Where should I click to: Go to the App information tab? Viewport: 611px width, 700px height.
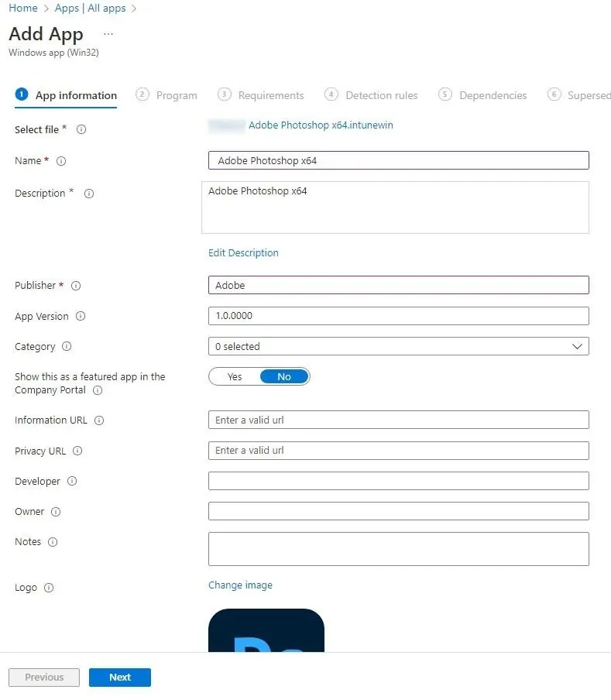pos(66,95)
